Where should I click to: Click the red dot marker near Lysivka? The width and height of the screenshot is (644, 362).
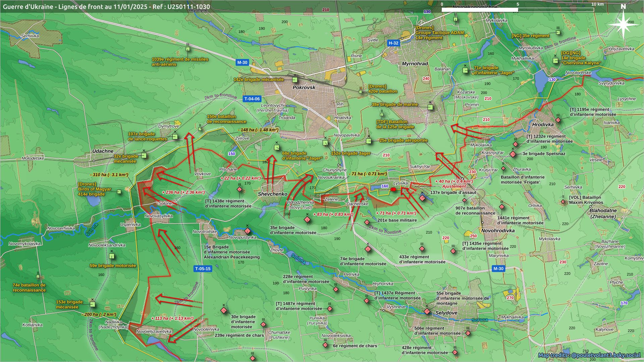(x=393, y=190)
